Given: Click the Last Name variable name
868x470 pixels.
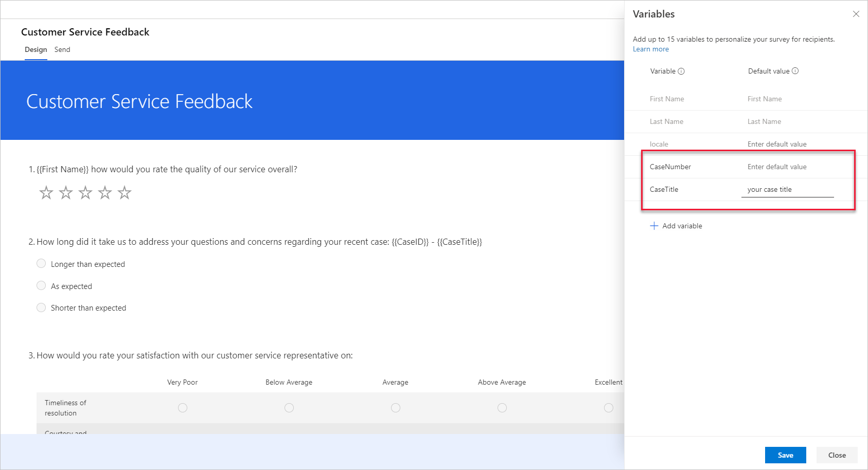Looking at the screenshot, I should coord(666,121).
